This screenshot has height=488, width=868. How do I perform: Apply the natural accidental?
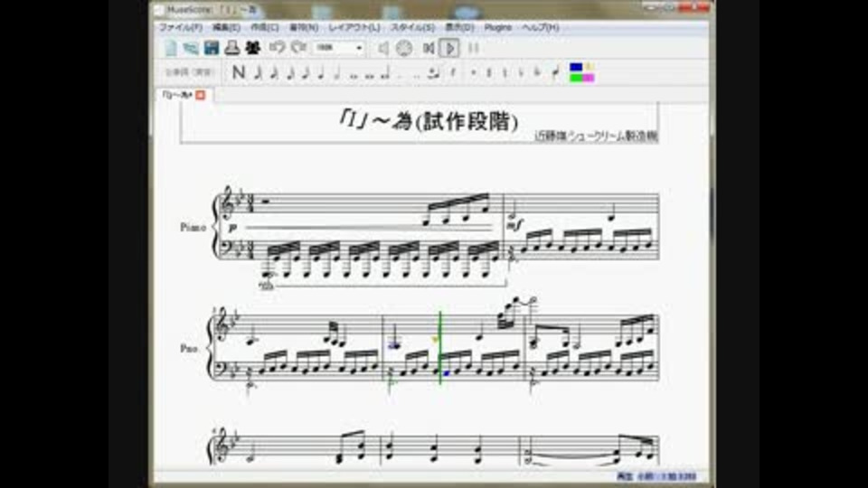pyautogui.click(x=505, y=72)
